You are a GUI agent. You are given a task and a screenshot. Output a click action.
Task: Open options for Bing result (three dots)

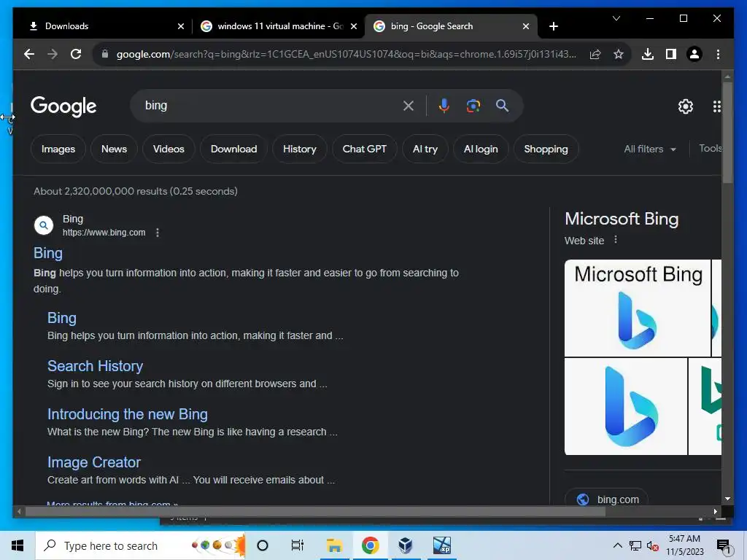158,233
